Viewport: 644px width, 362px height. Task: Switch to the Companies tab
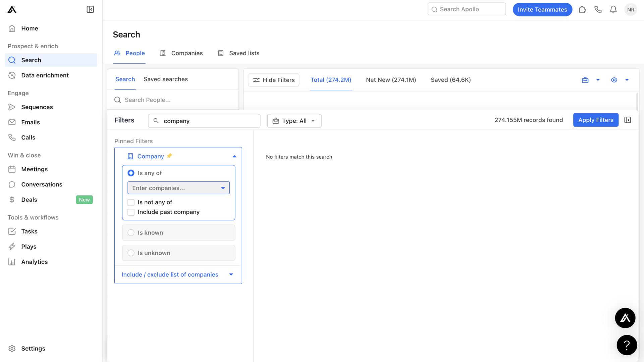186,53
